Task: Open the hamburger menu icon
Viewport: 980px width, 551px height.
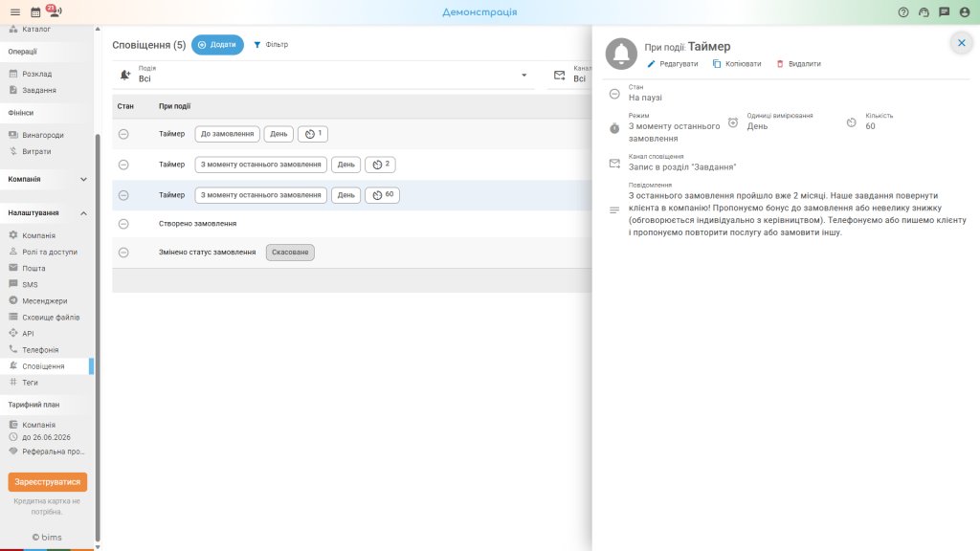Action: pos(15,11)
